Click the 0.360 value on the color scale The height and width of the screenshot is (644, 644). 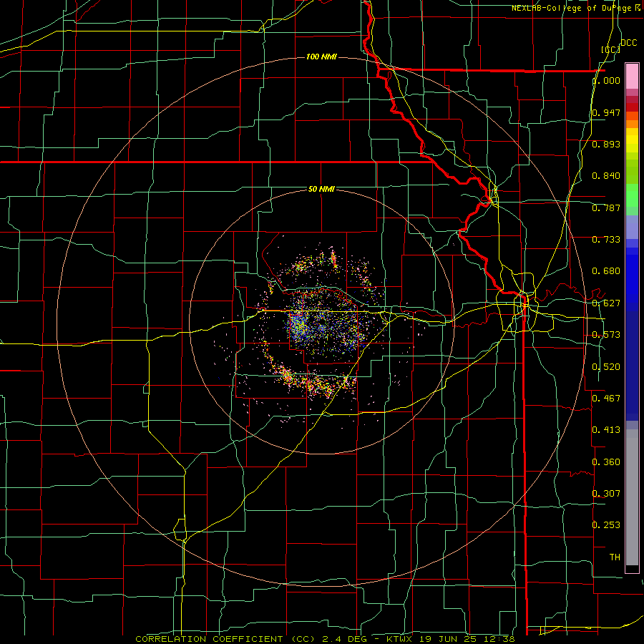tap(606, 462)
